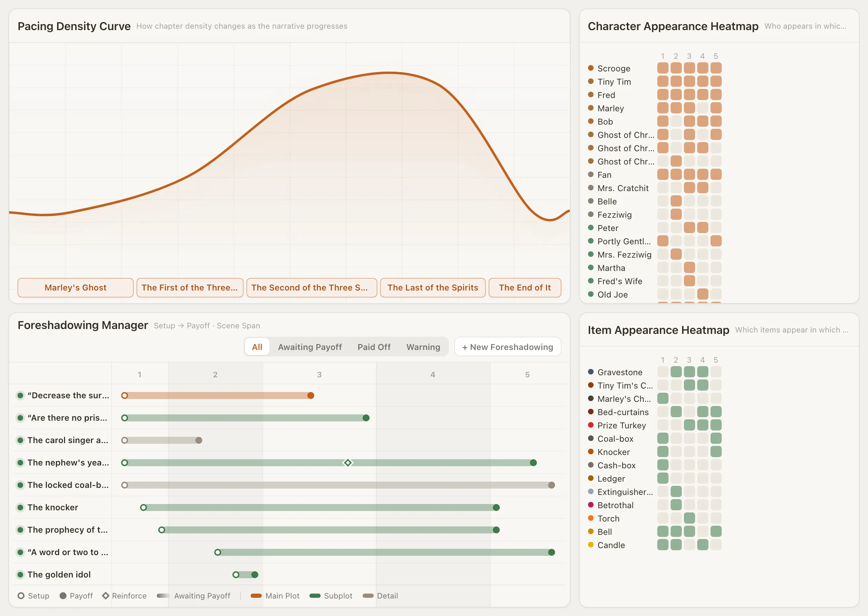Click status dot of The golden idol row
This screenshot has height=616, width=868.
pyautogui.click(x=21, y=575)
